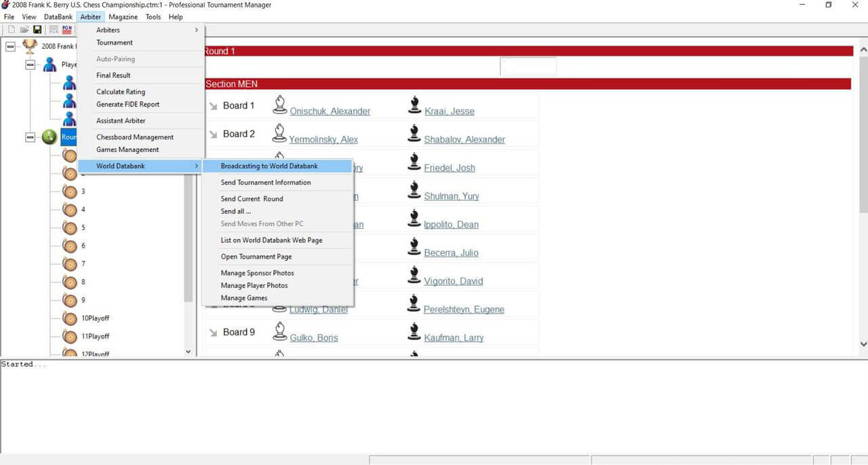Open Games Management

pyautogui.click(x=140, y=150)
